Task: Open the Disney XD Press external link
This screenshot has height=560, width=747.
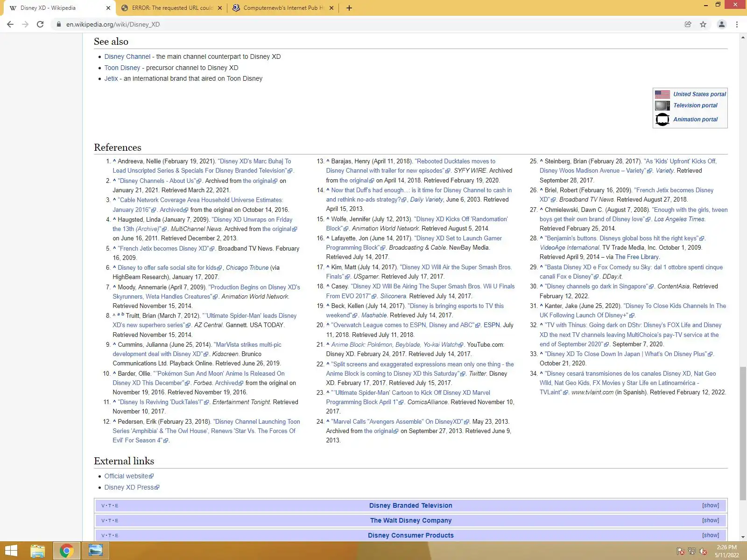Action: tap(132, 487)
